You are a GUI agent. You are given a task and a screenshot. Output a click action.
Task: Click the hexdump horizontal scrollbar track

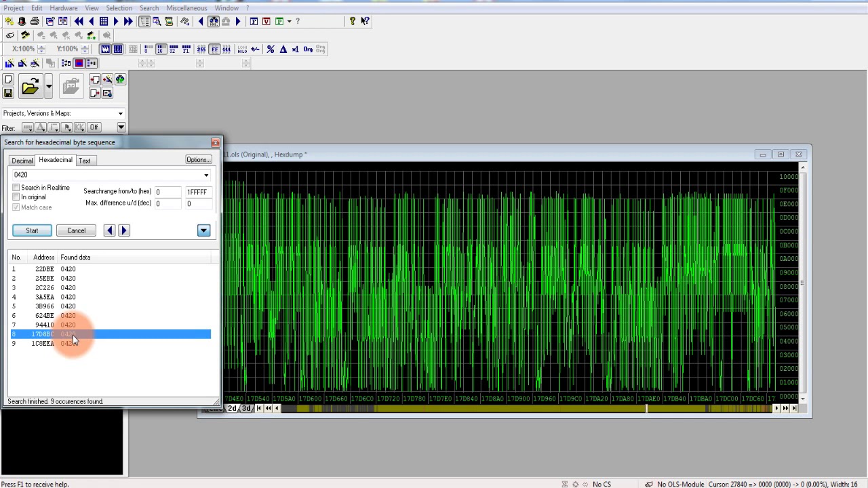[526, 408]
